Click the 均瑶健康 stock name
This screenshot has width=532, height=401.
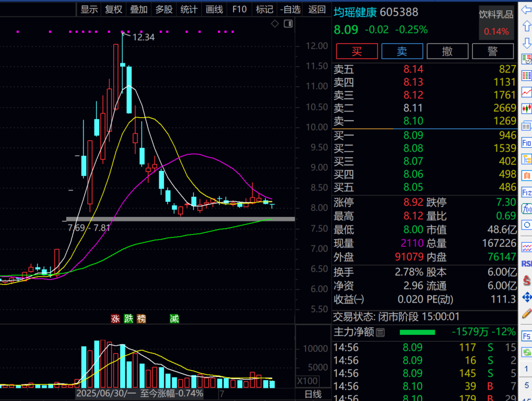tap(355, 13)
